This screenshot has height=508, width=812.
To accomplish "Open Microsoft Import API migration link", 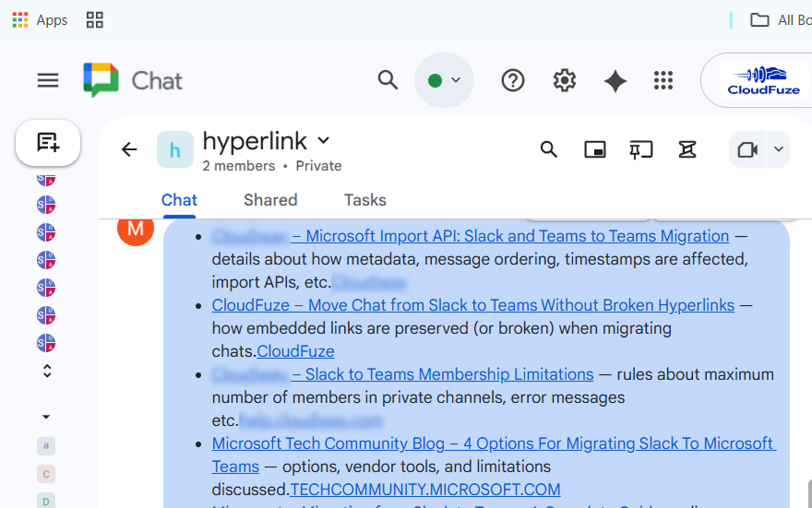I will point(509,236).
